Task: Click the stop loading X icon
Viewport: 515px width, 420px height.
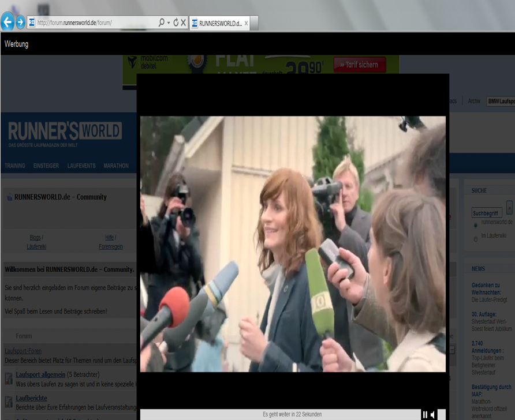Action: coord(183,22)
